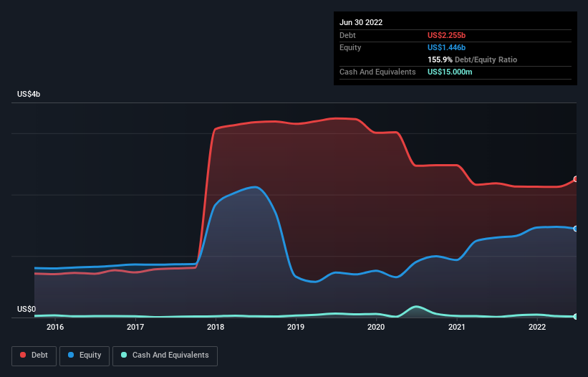The image size is (588, 377).
Task: Click the 2016 x-axis label
Action: point(55,327)
